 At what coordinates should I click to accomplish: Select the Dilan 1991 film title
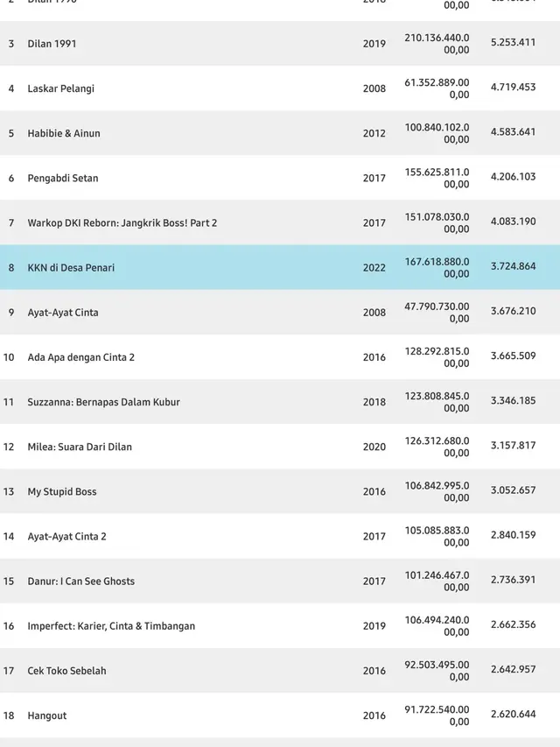(x=52, y=44)
